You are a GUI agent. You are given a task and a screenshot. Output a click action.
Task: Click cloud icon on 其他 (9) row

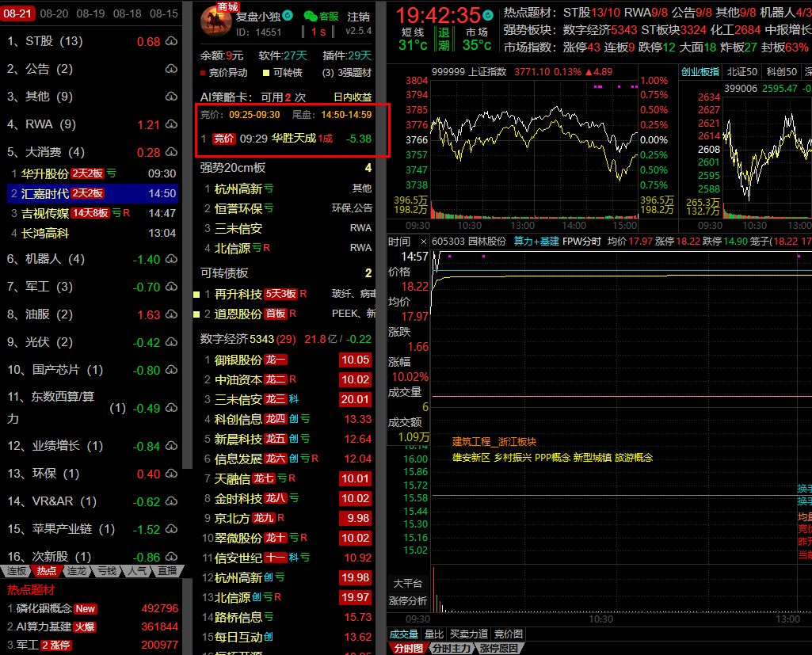171,97
